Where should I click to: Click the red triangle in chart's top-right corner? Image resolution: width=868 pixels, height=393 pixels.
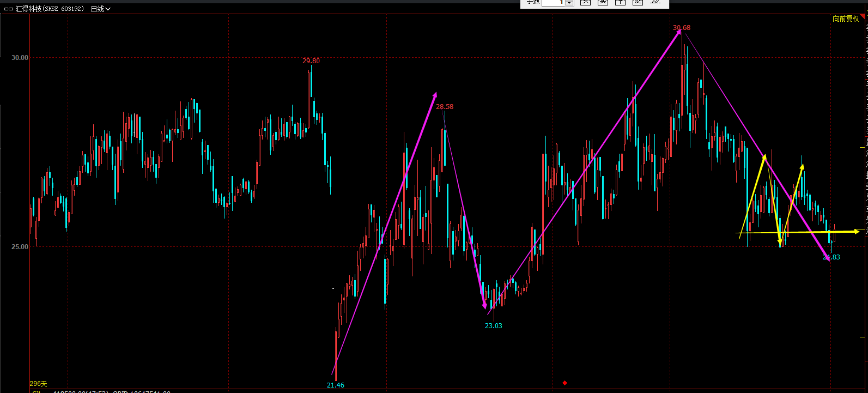click(x=863, y=17)
